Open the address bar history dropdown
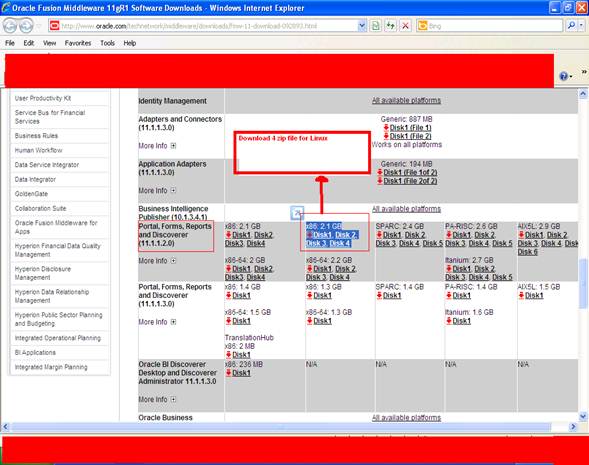Screen dimensions: 589x465 [361, 26]
